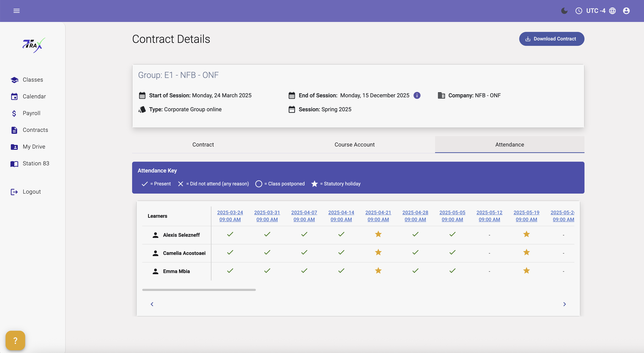Open the hamburger menu icon
The image size is (644, 353).
click(x=16, y=11)
